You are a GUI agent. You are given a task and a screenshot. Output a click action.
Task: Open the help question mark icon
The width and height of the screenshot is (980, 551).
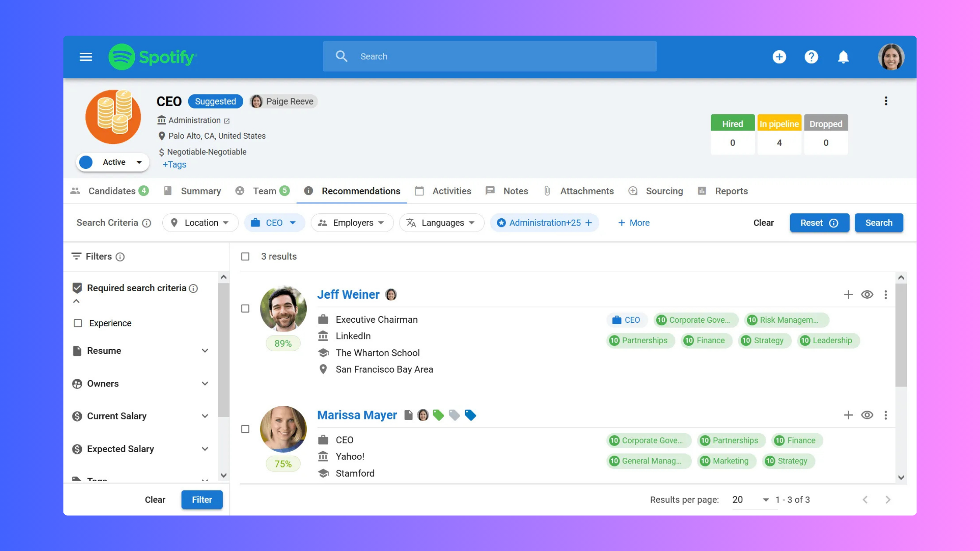811,57
